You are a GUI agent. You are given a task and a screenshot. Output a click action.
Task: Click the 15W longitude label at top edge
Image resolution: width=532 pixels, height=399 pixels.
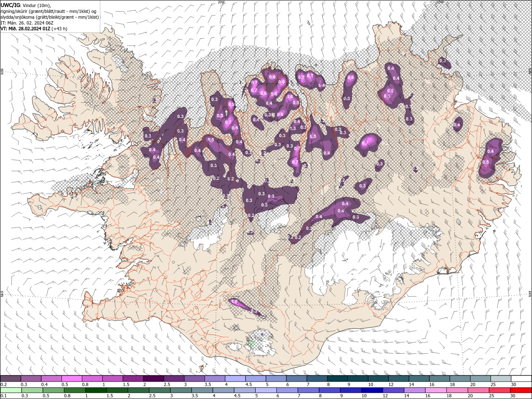pyautogui.click(x=440, y=2)
